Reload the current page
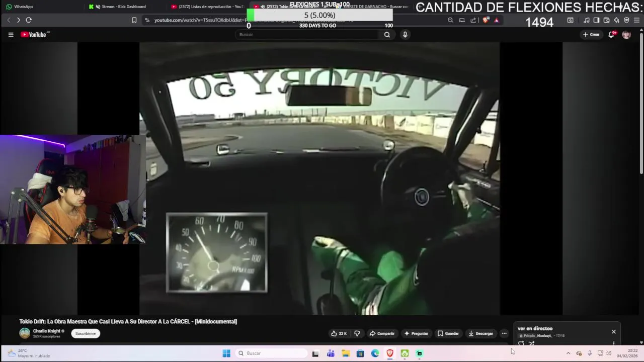 pos(29,20)
